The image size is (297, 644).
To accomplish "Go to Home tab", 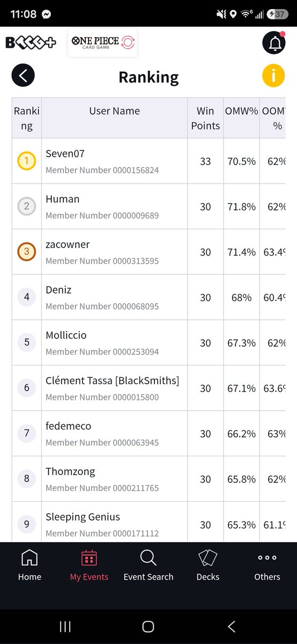I will [x=29, y=566].
